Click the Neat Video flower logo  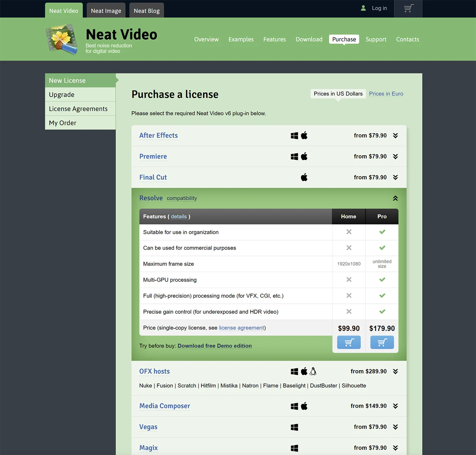tap(62, 39)
